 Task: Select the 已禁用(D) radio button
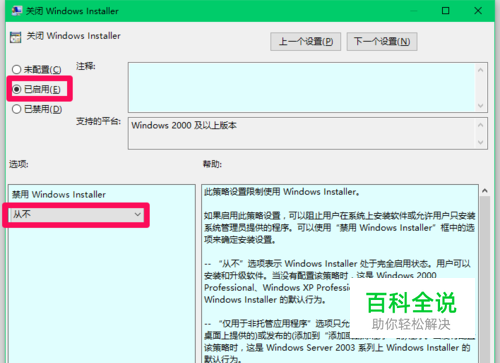pos(37,109)
